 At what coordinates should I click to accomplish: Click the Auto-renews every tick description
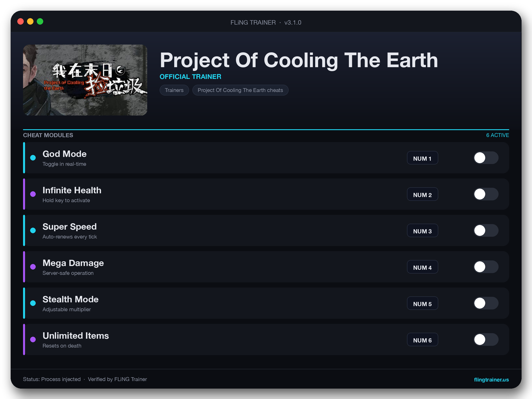(70, 237)
